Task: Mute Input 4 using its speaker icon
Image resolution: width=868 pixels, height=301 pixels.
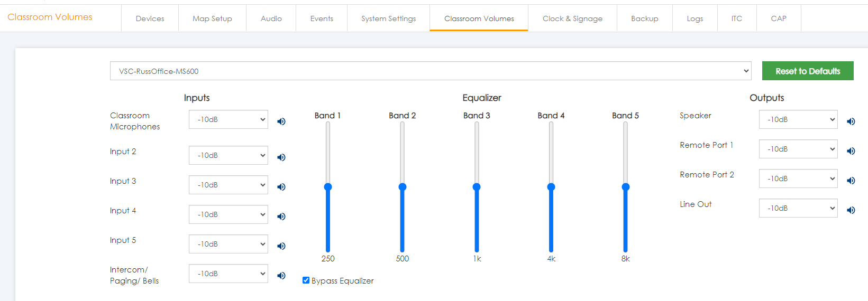Action: click(x=281, y=217)
